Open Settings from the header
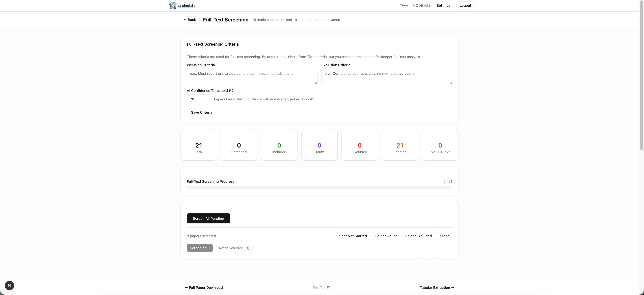 coord(443,5)
